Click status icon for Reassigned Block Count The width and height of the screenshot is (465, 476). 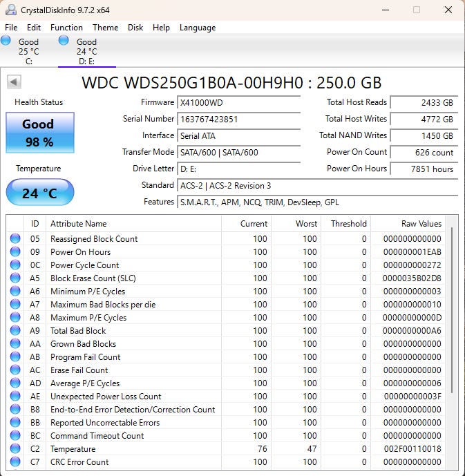[x=15, y=239]
